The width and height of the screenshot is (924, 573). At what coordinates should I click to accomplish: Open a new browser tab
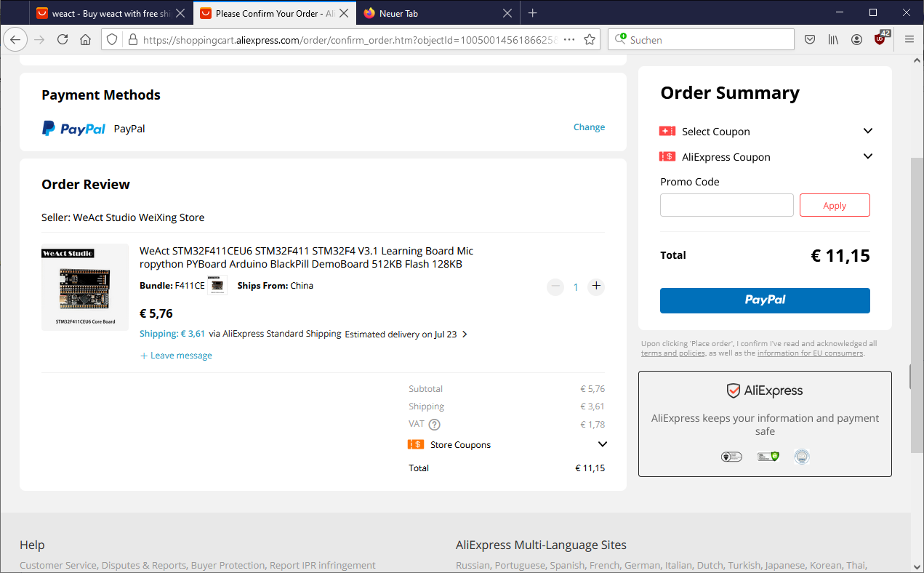click(x=532, y=13)
